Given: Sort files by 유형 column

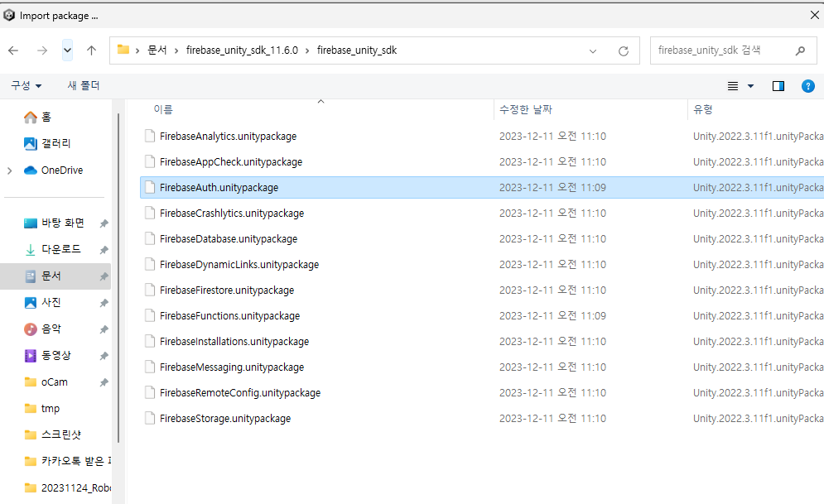Looking at the screenshot, I should point(702,109).
